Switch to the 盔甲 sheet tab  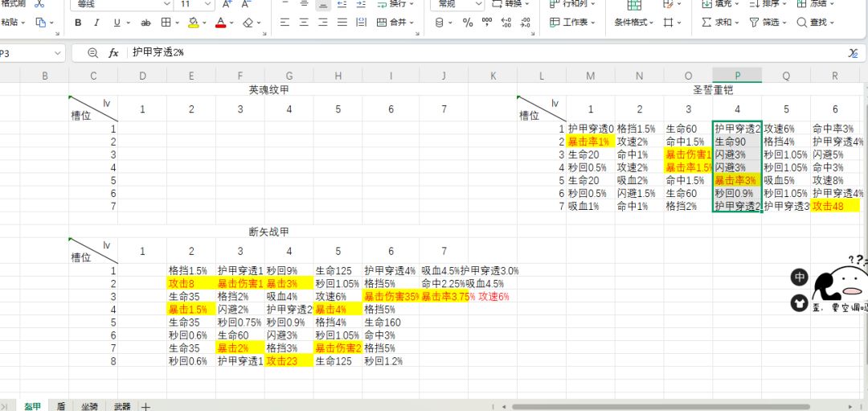[x=33, y=406]
